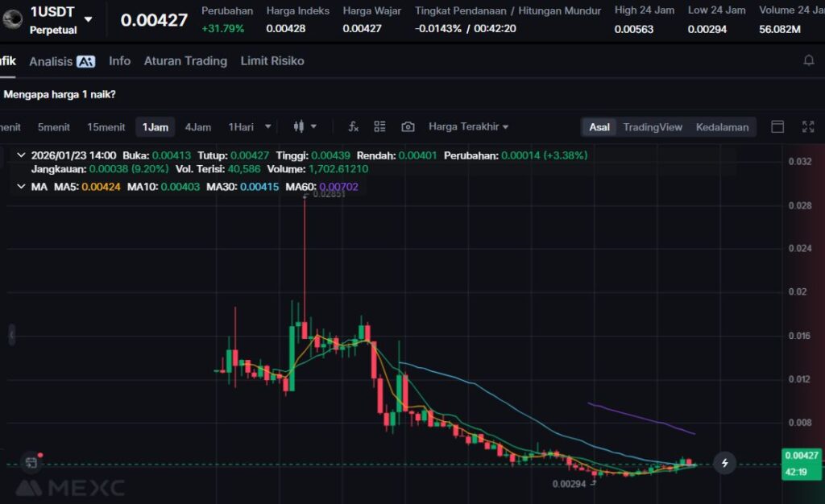825x504 pixels.
Task: Select the 4Jam timeframe
Action: point(197,126)
